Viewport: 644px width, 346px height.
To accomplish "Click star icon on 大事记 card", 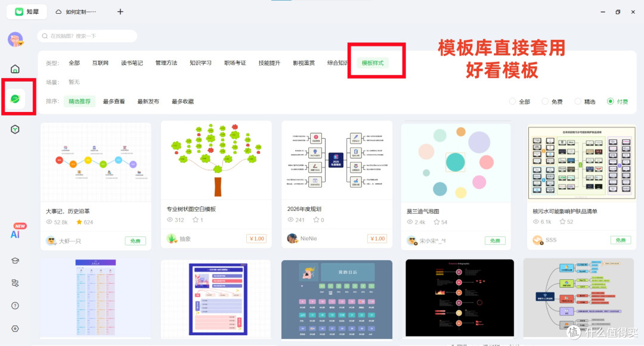I will pos(79,222).
